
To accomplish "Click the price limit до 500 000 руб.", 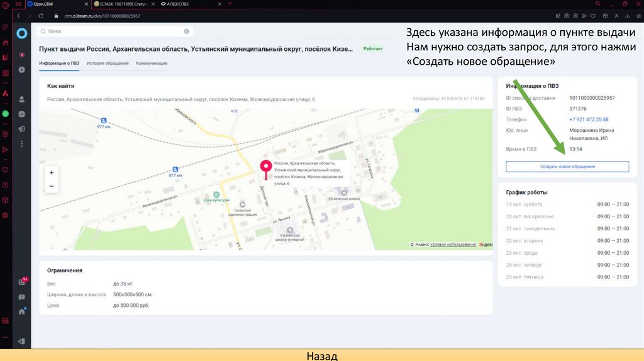I will click(x=131, y=306).
